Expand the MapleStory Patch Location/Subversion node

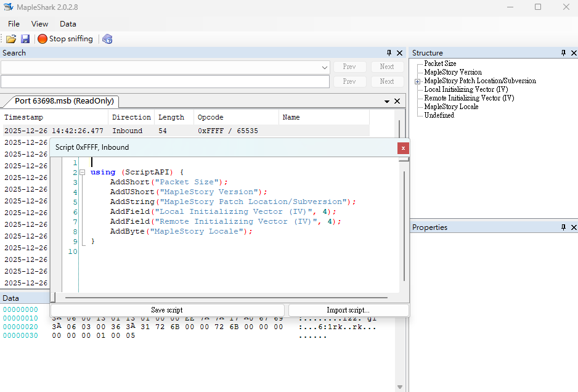pos(417,81)
